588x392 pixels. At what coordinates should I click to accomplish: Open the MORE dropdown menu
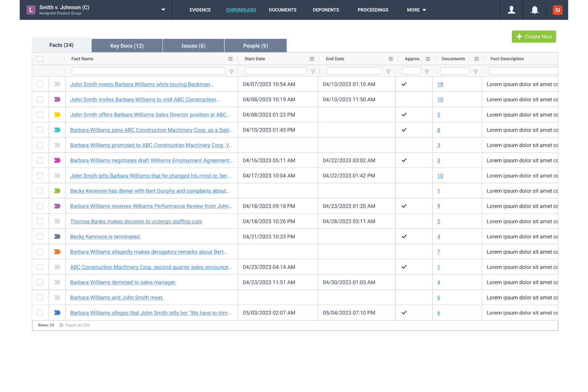pyautogui.click(x=416, y=10)
